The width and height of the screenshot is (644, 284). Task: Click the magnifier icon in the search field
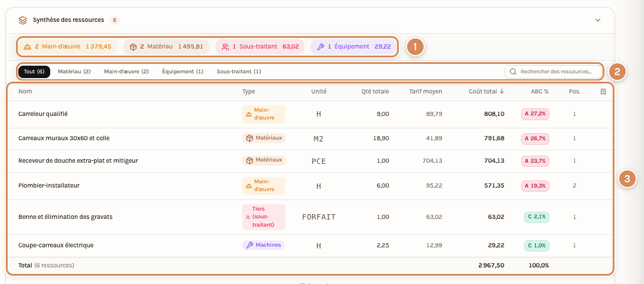click(x=513, y=72)
